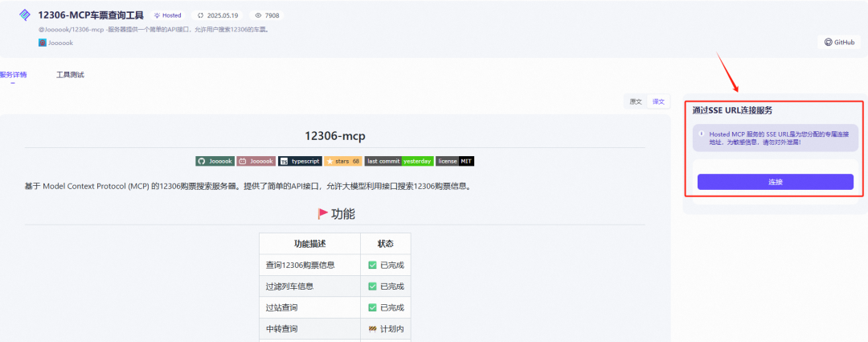Click the stars 68 shield badge
The image size is (868, 342).
click(343, 161)
